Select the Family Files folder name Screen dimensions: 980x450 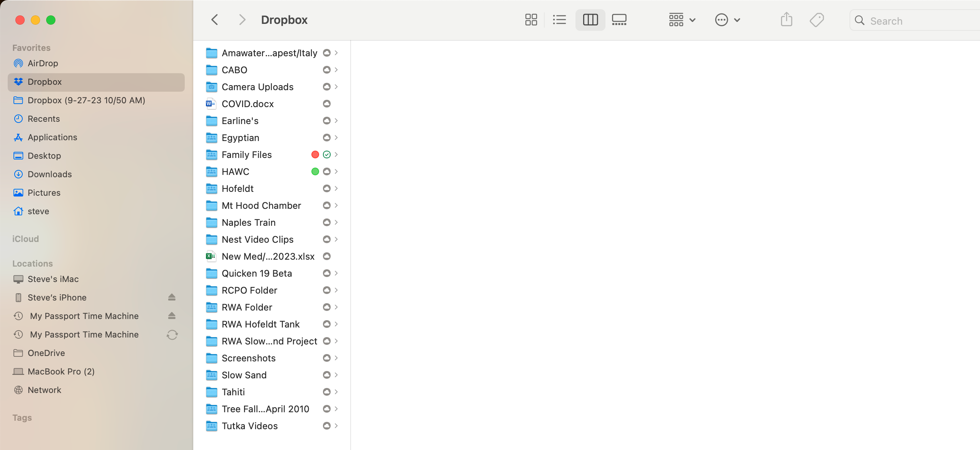click(247, 154)
